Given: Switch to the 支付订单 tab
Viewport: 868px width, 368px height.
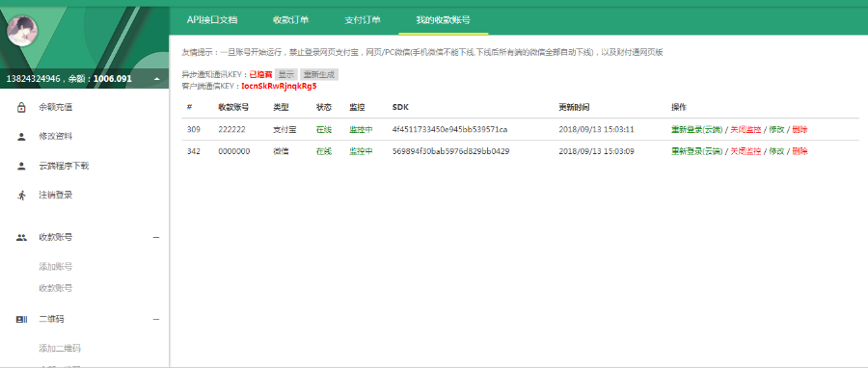Looking at the screenshot, I should coord(363,20).
